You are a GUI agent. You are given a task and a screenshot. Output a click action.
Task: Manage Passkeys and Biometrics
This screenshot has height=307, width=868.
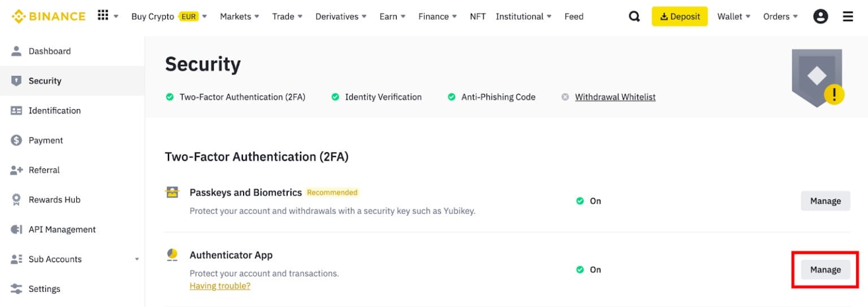825,201
